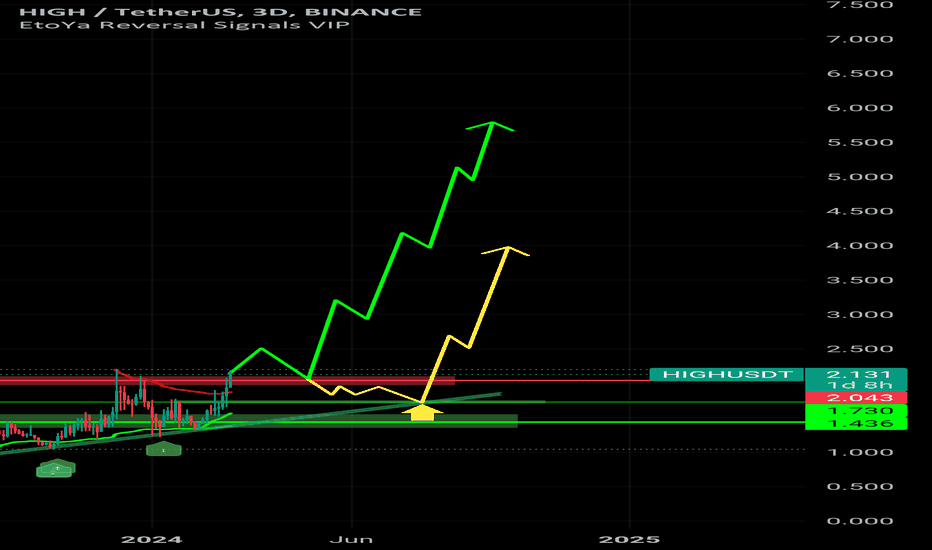Select the 1.000 price axis value
Screen dimensions: 932x550
(x=859, y=452)
